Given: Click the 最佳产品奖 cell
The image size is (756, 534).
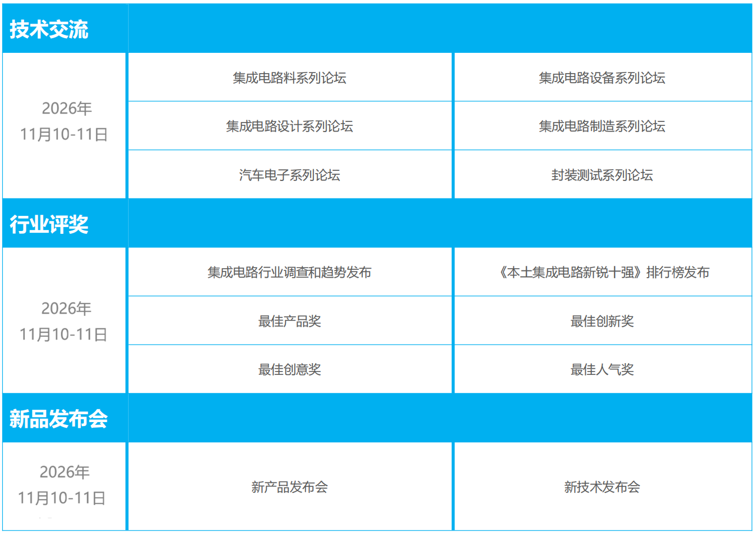Looking at the screenshot, I should [289, 321].
